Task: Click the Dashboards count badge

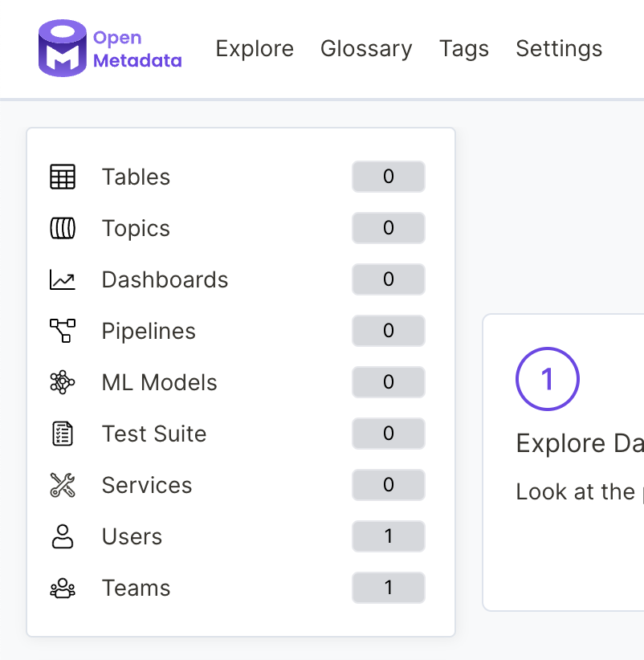Action: (388, 279)
